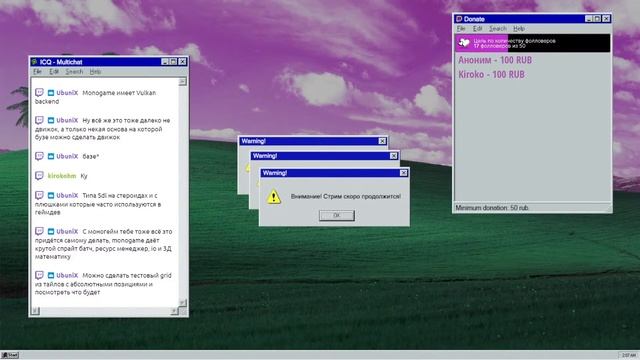Viewport: 640px width, 360px height.
Task: Open the Edit menu in ICQ - Multichat
Action: point(54,71)
